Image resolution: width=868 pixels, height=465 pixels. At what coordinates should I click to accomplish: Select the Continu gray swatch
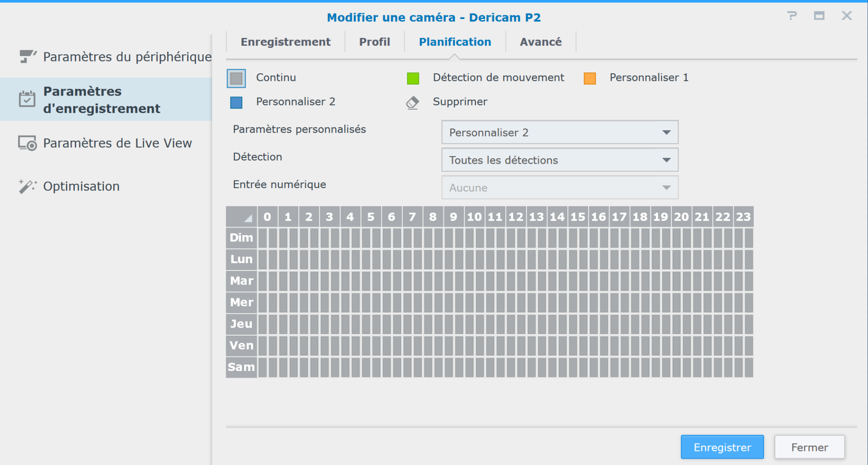click(x=236, y=78)
